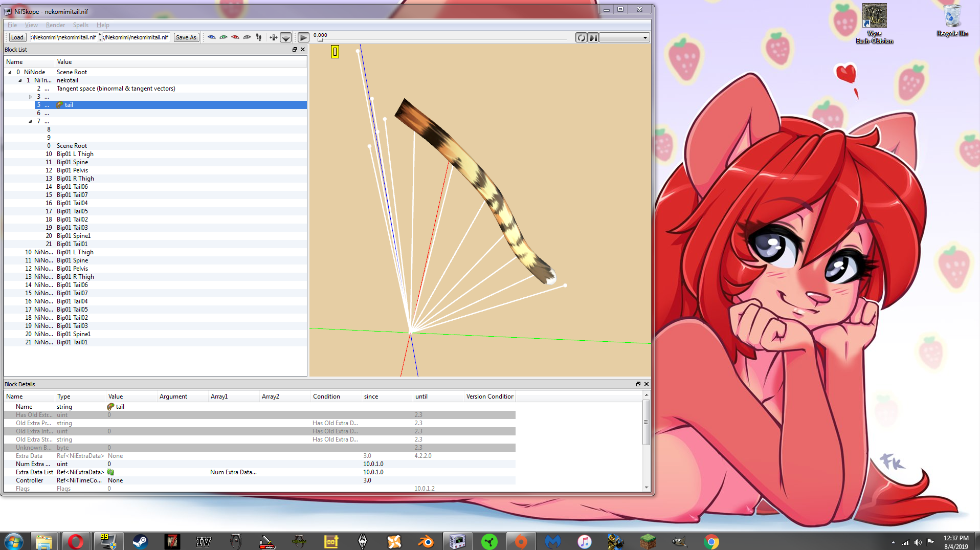Image resolution: width=980 pixels, height=550 pixels.
Task: Click the Block Details scrollbar up arrow
Action: [x=647, y=395]
